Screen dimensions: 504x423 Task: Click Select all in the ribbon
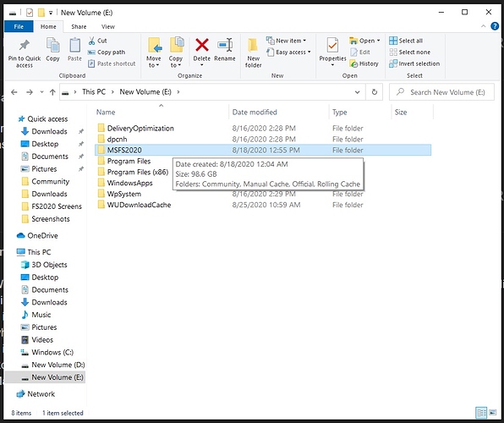click(x=406, y=41)
